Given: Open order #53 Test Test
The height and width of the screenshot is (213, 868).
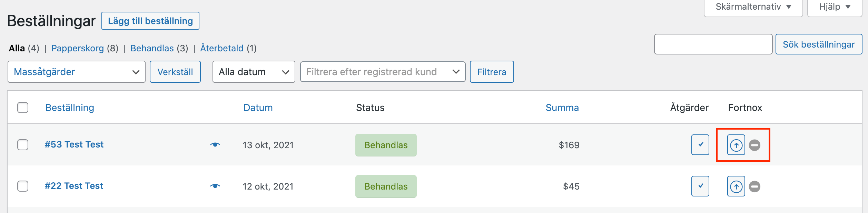Looking at the screenshot, I should 74,144.
